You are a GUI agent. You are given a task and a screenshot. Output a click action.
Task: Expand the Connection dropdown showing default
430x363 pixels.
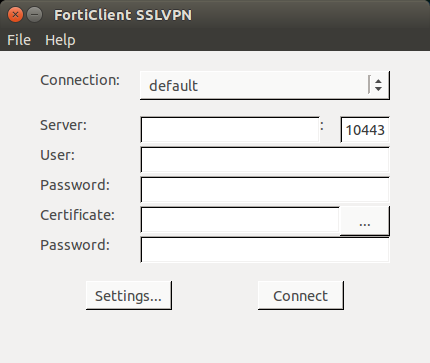pyautogui.click(x=265, y=85)
